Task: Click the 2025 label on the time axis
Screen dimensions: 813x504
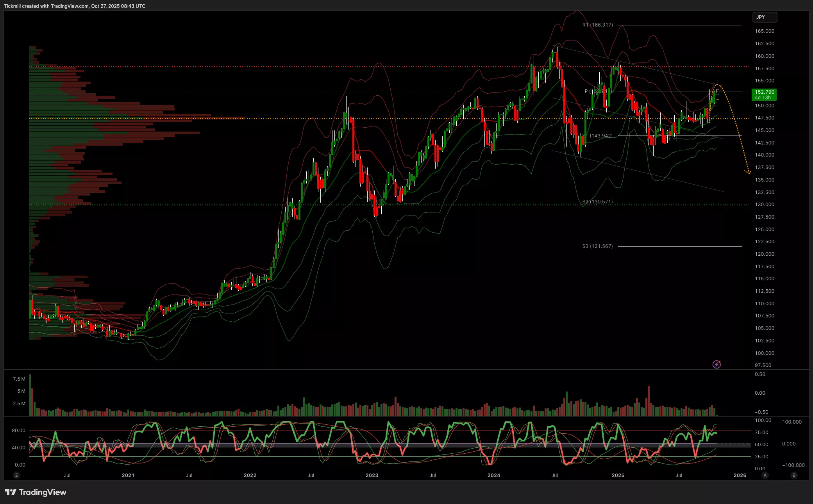Action: point(618,475)
